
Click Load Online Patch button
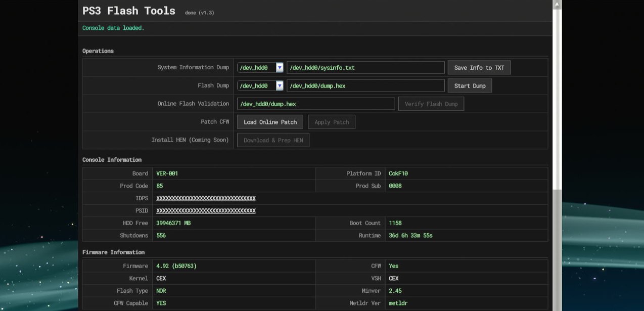click(x=270, y=122)
